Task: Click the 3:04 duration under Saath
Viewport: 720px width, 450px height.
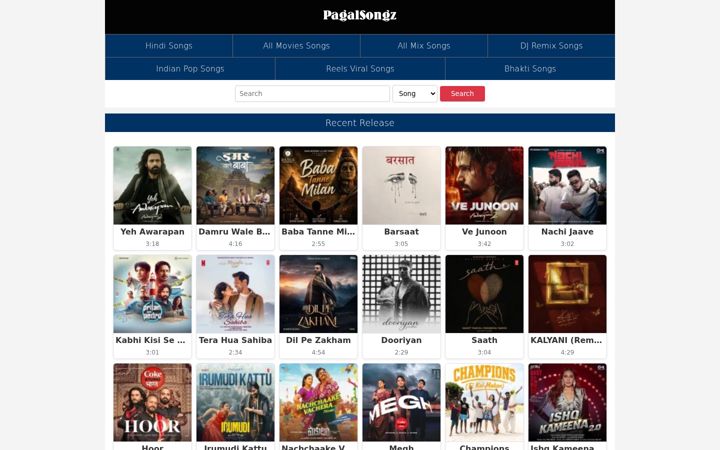Action: click(484, 353)
